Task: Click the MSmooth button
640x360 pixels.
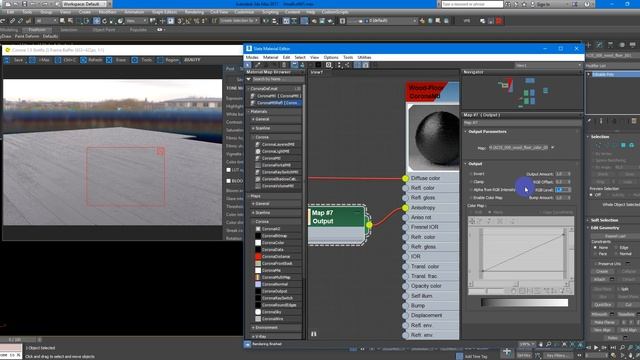Action: click(599, 314)
